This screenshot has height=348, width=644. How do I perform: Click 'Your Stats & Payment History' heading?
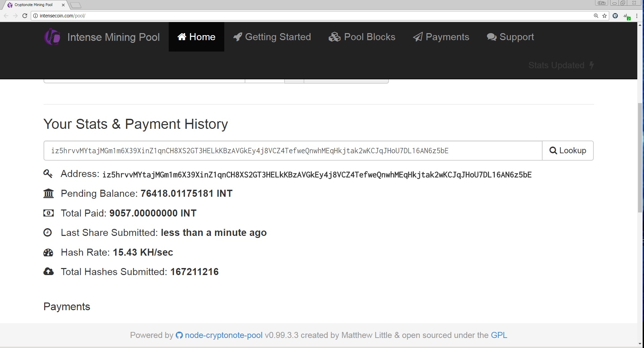pos(136,124)
